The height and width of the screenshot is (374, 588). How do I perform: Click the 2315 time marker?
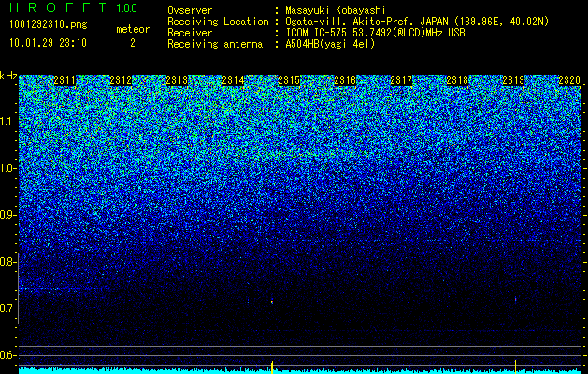point(289,80)
